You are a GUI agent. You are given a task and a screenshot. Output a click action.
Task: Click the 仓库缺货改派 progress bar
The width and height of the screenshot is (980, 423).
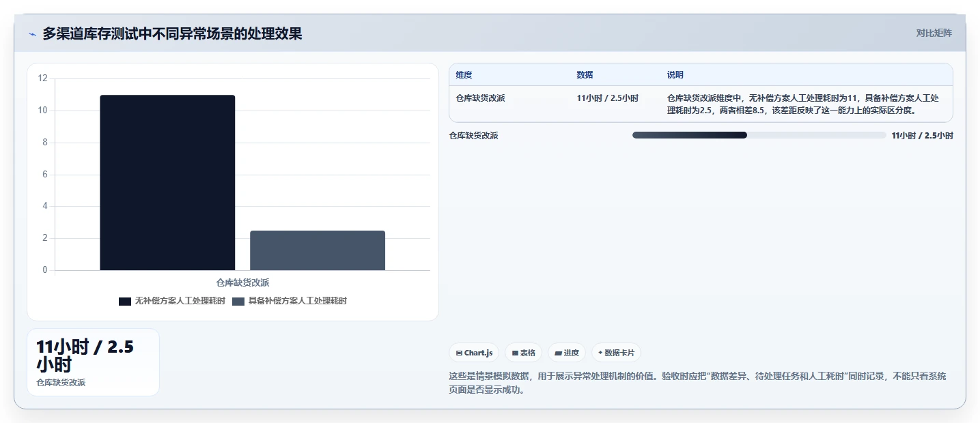point(759,135)
